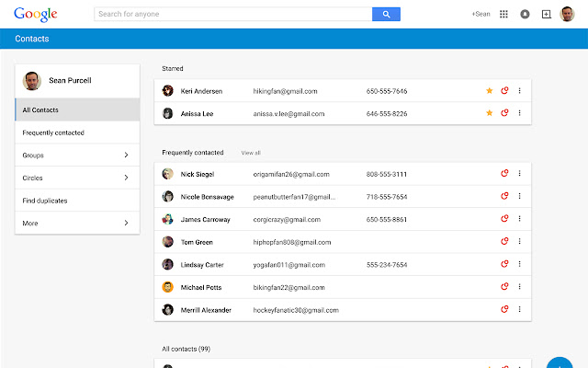Click phone number 646-555-8226

[387, 114]
